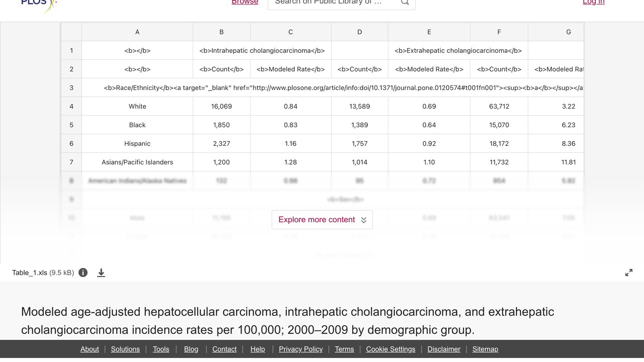This screenshot has width=644, height=362.
Task: Click the Black row label cell
Action: (137, 125)
